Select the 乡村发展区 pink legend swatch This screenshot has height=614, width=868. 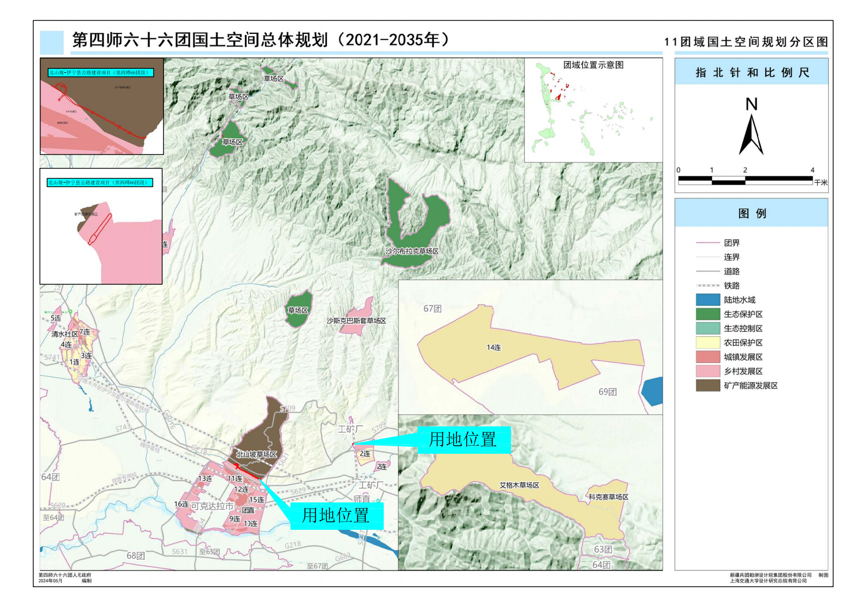coord(708,371)
